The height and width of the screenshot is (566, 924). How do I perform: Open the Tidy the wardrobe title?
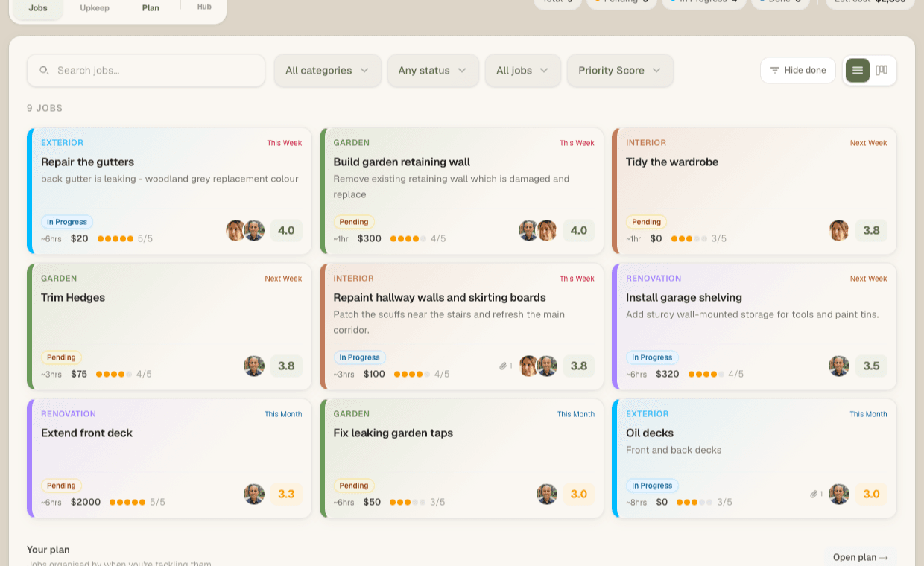pos(672,162)
